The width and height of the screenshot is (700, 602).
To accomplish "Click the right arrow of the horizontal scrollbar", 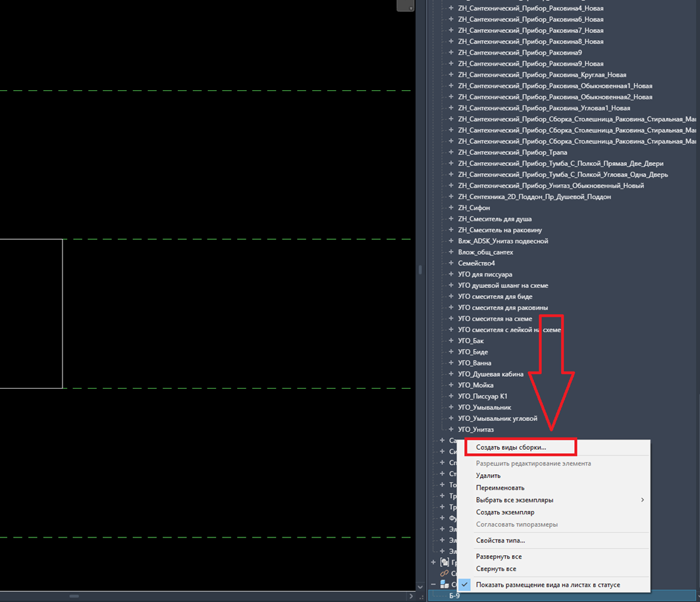I will (411, 596).
